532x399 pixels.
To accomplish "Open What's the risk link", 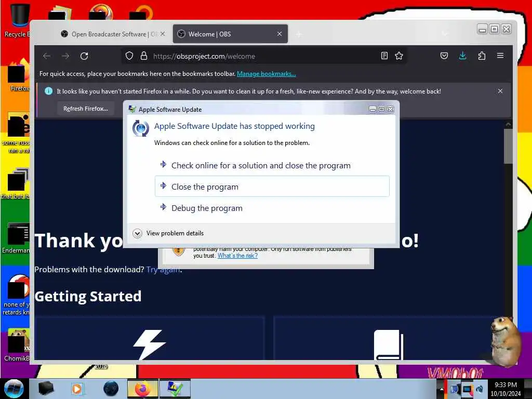I will pyautogui.click(x=237, y=256).
